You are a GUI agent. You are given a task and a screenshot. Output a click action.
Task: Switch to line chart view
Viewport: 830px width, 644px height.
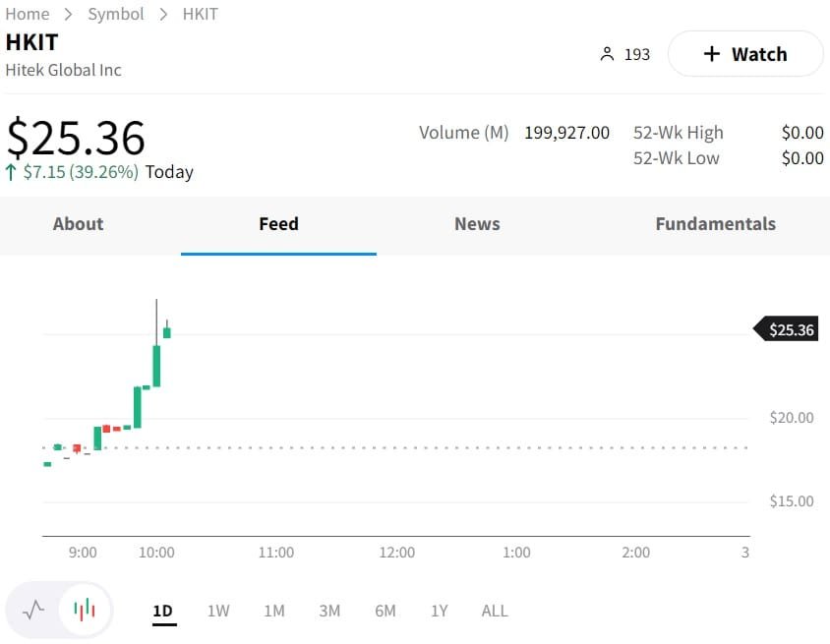click(33, 610)
